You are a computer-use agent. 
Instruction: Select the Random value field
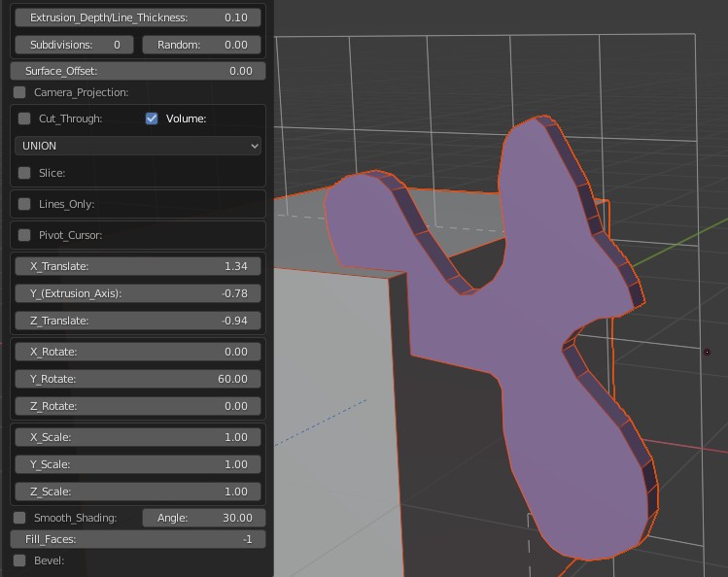coord(201,45)
